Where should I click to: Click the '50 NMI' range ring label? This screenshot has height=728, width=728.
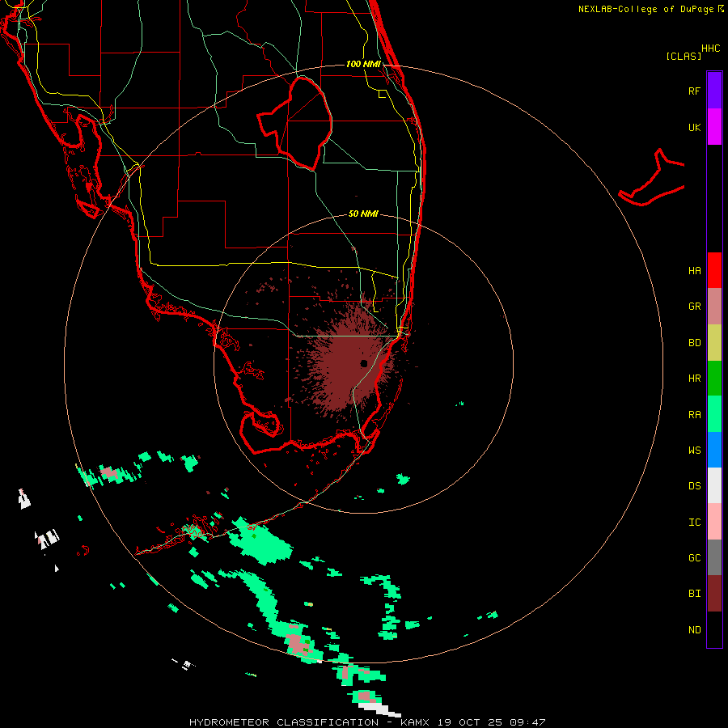363,214
